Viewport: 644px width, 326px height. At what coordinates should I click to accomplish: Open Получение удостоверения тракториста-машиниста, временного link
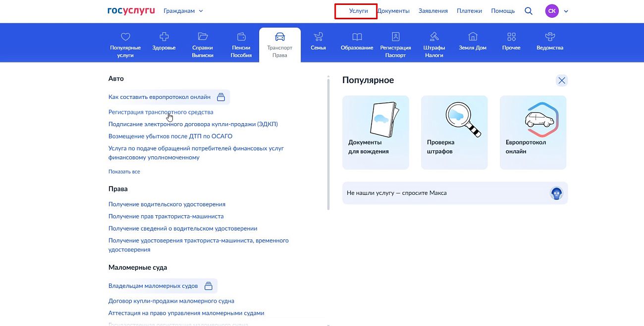click(199, 245)
